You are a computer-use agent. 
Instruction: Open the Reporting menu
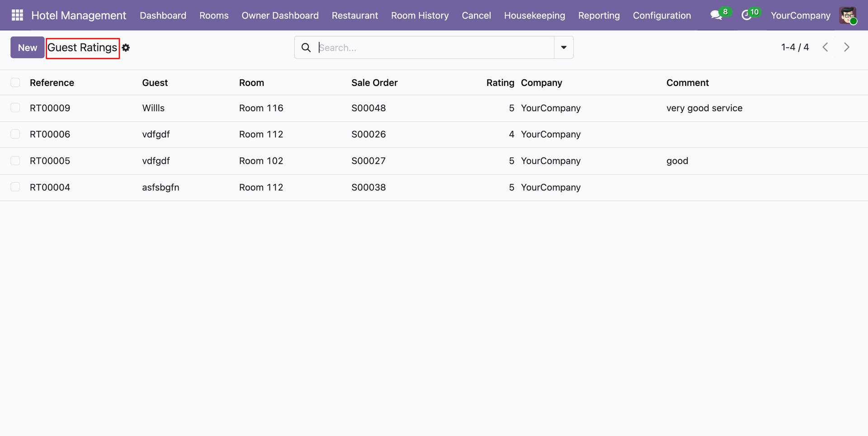pyautogui.click(x=599, y=15)
